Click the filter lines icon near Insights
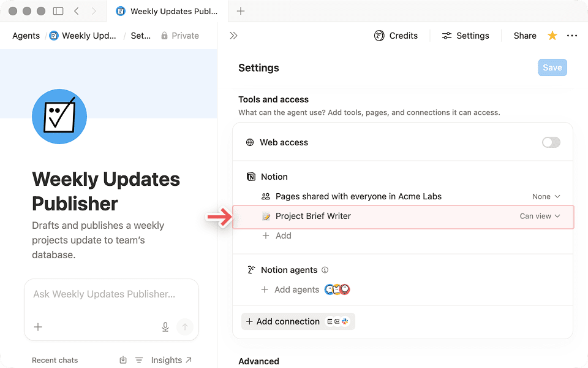This screenshot has width=588, height=368. pos(139,360)
